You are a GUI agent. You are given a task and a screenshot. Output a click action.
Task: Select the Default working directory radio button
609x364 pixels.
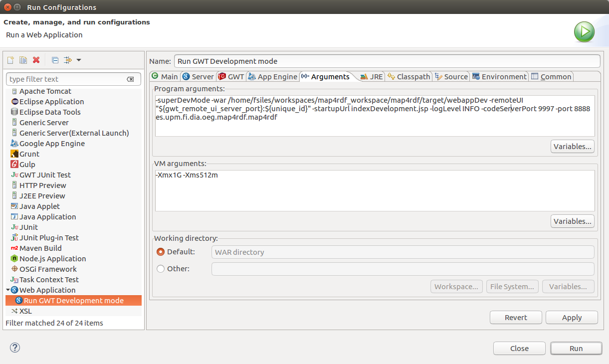(x=161, y=252)
